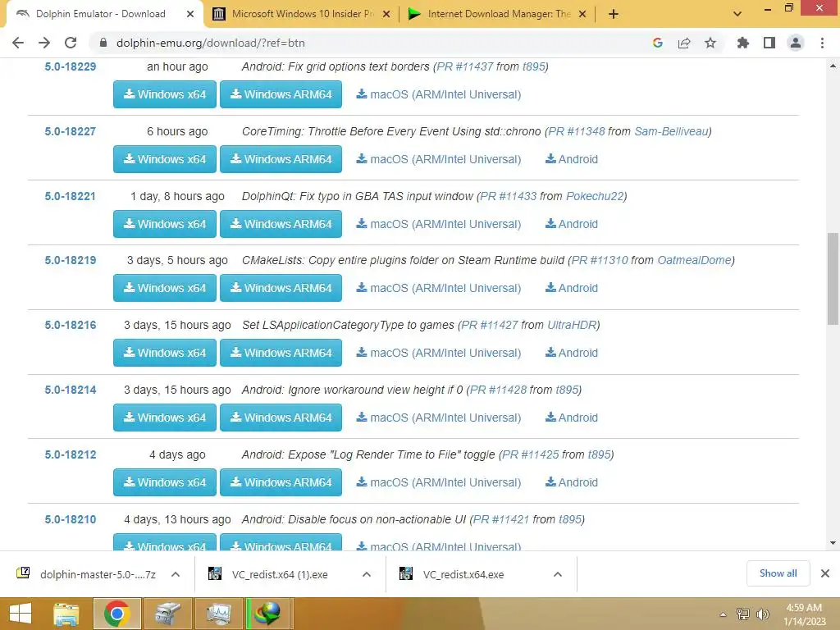This screenshot has height=630, width=840.
Task: Bookmark this page with the star icon
Action: pyautogui.click(x=710, y=43)
